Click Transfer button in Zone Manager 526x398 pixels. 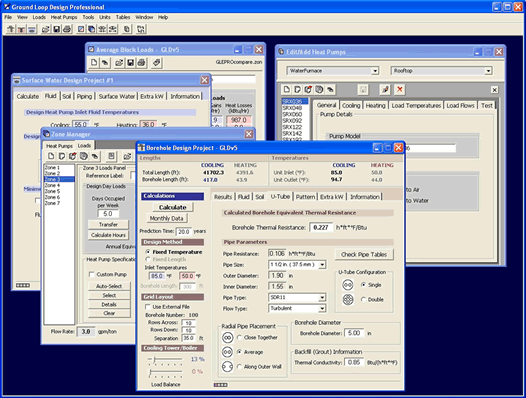tap(108, 224)
